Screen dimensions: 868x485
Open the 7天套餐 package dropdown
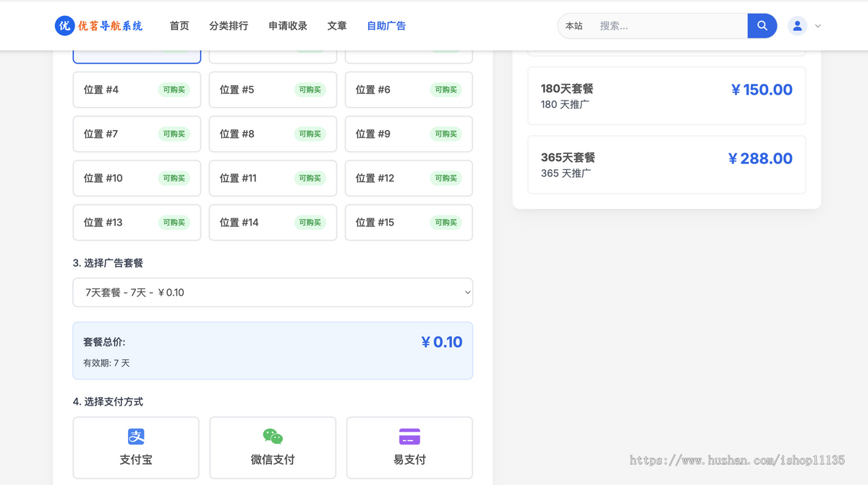273,293
